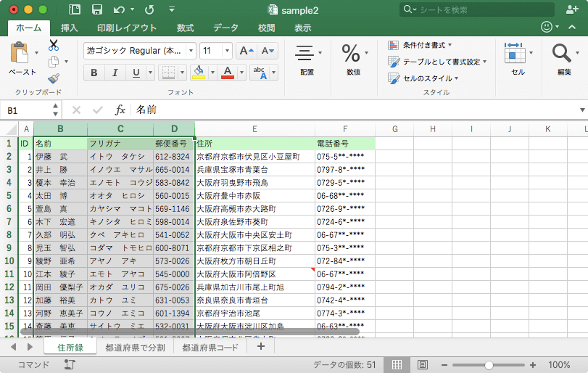Switch to 都道府県コード sheet tab
The width and height of the screenshot is (588, 373).
[x=210, y=347]
